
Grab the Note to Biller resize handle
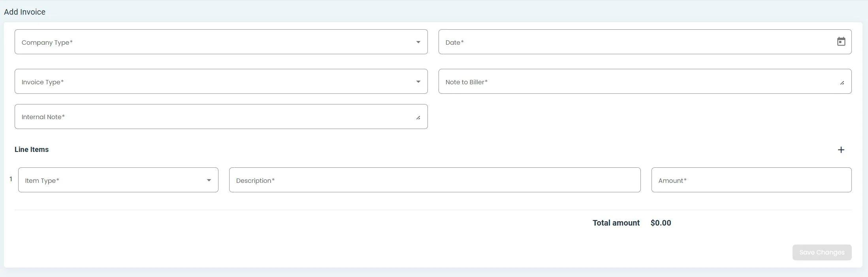[842, 83]
